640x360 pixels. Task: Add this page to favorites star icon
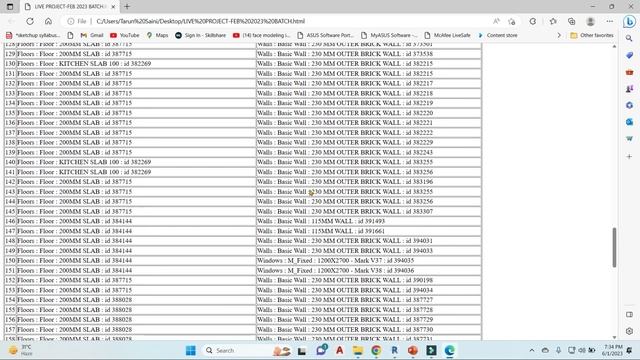pyautogui.click(x=512, y=21)
